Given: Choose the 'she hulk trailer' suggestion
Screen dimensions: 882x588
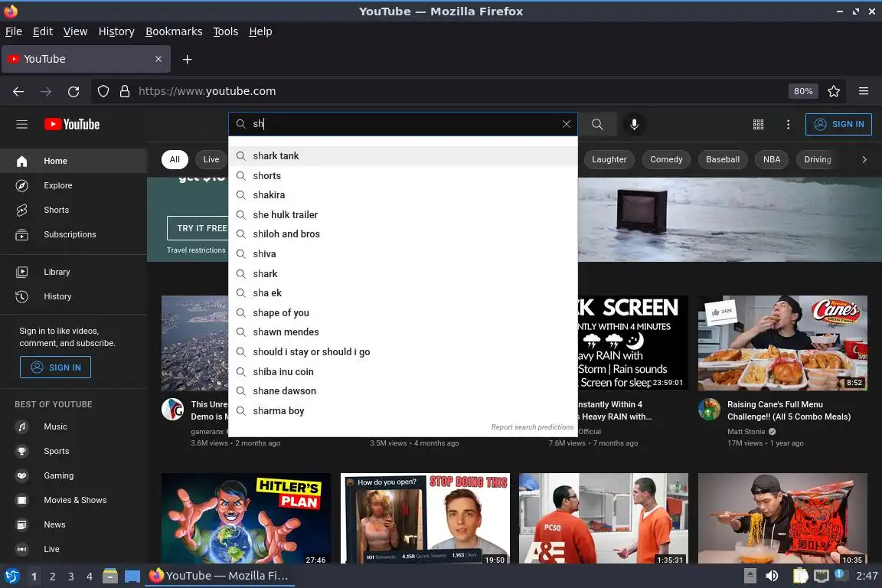Looking at the screenshot, I should (x=403, y=214).
